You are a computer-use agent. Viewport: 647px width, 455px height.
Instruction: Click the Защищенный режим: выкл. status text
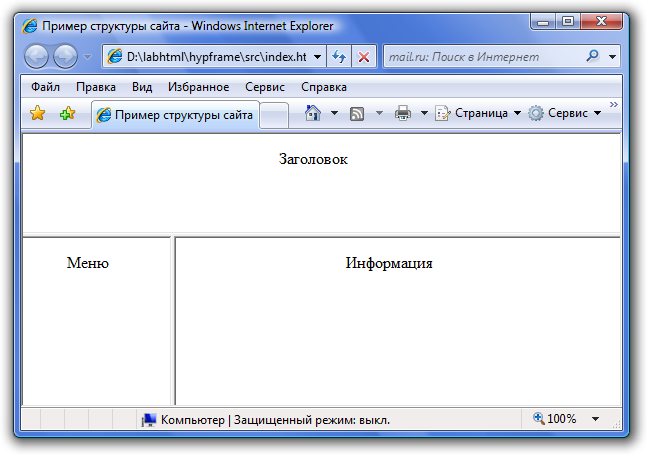(x=312, y=420)
